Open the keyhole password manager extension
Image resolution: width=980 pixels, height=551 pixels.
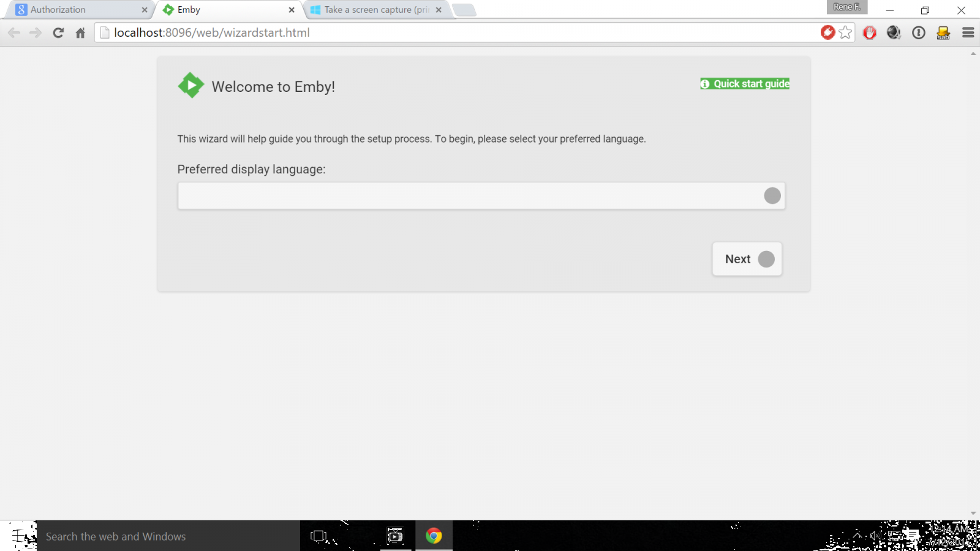(x=919, y=32)
